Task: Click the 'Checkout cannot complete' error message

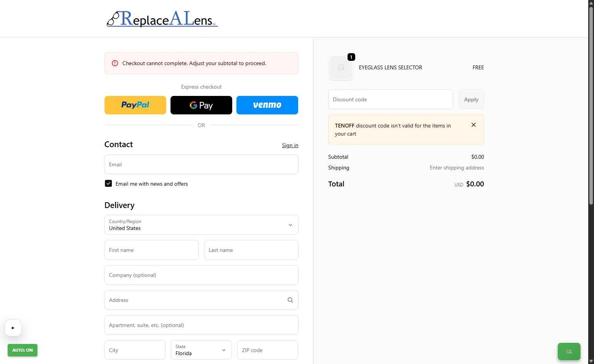Action: [194, 63]
